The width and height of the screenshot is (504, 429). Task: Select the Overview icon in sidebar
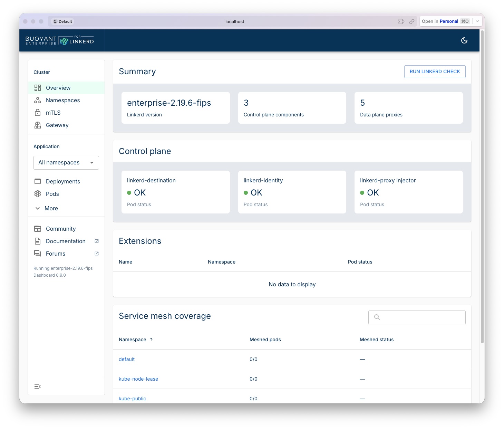(x=38, y=88)
